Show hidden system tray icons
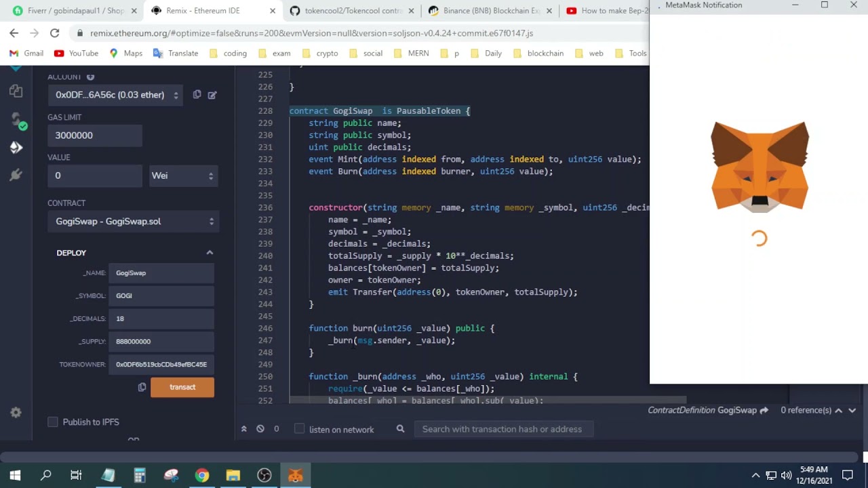 pos(755,475)
